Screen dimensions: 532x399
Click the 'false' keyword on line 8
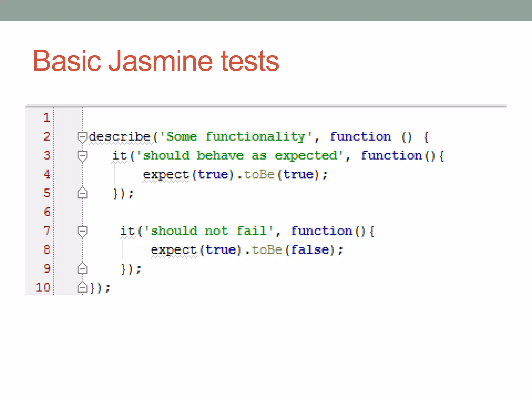[x=310, y=250]
